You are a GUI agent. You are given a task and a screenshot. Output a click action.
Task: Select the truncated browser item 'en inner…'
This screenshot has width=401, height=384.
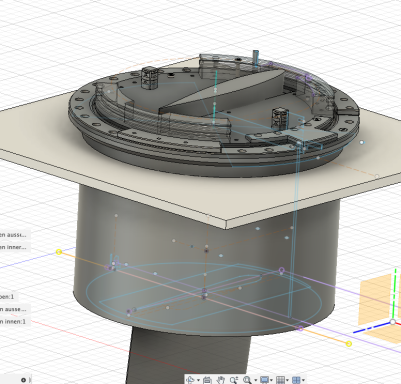(x=14, y=247)
